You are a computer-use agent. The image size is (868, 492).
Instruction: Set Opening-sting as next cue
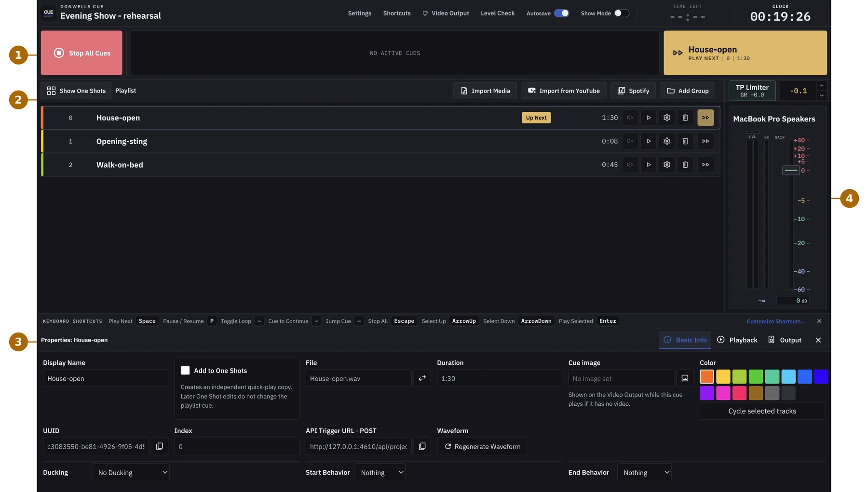(705, 141)
